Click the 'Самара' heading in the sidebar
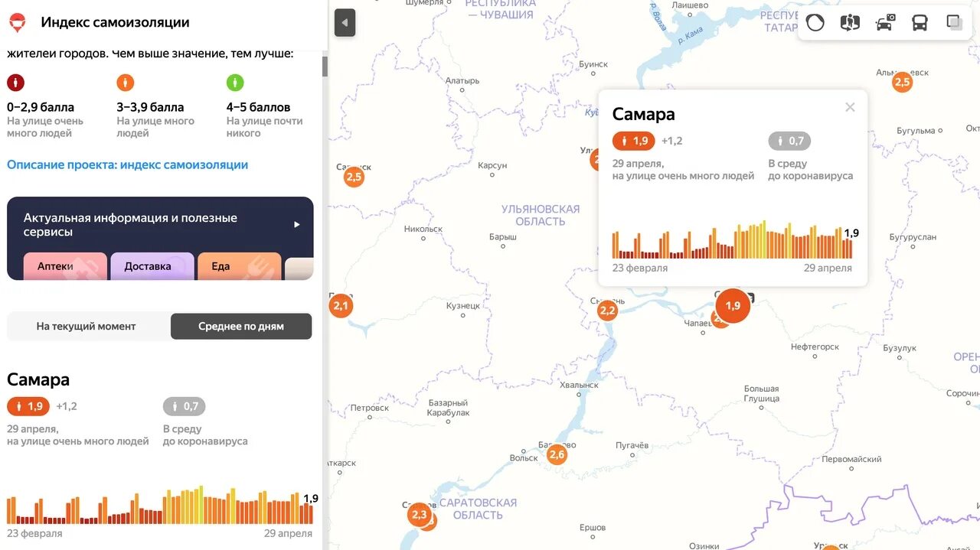 tap(38, 379)
